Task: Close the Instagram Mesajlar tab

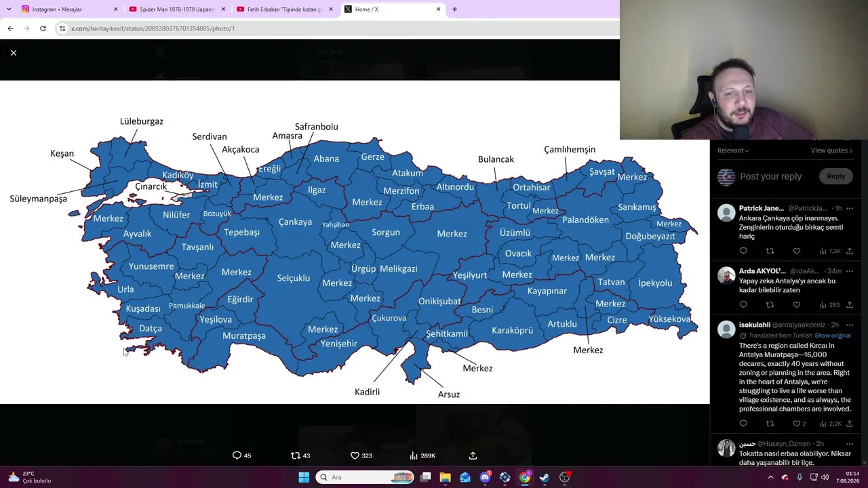Action: point(115,9)
